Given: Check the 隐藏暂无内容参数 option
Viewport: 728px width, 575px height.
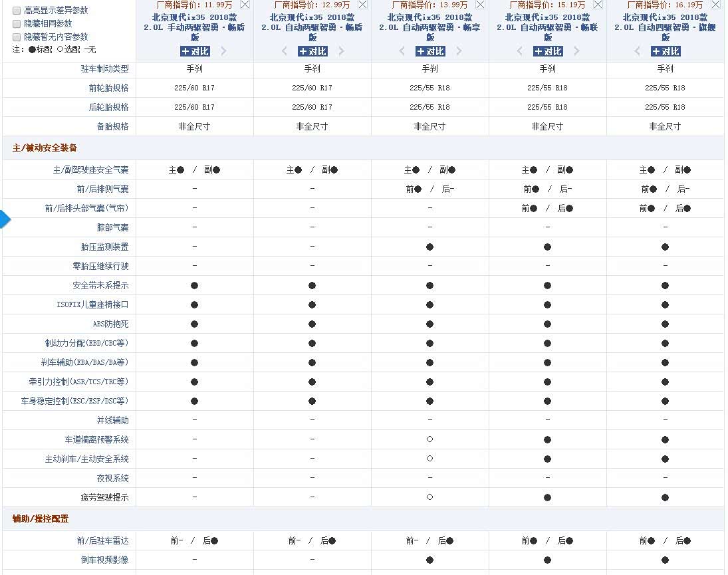Looking at the screenshot, I should [x=17, y=37].
